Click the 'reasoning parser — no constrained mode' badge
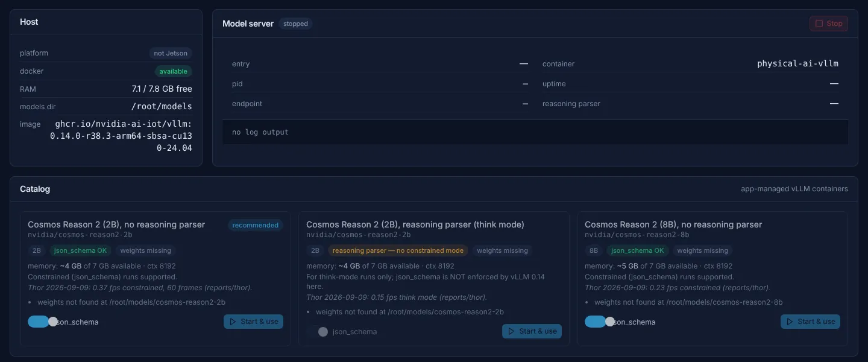Screen dimensions: 868x362 (x=398, y=250)
